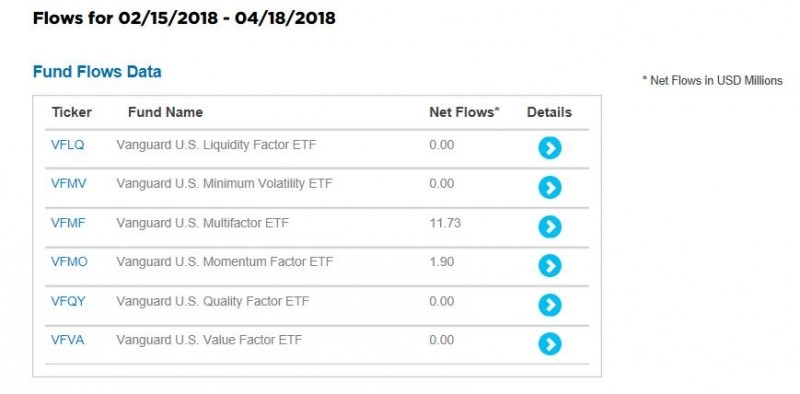
Task: Open details arrow for VFVA row
Action: (x=549, y=343)
